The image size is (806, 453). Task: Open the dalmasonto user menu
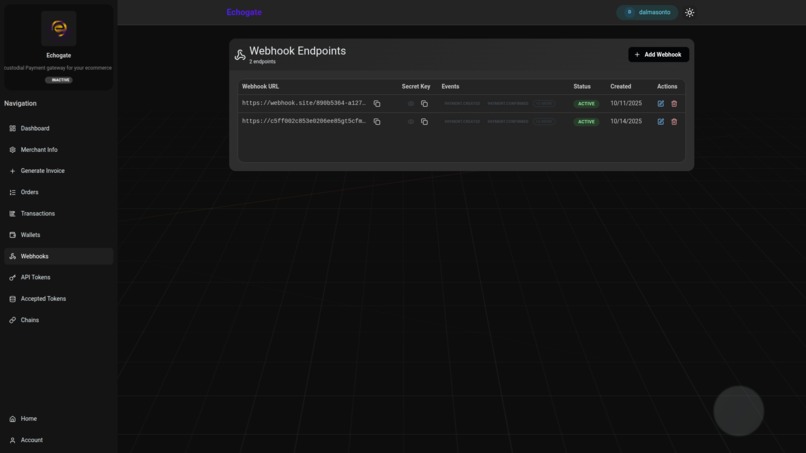click(647, 12)
